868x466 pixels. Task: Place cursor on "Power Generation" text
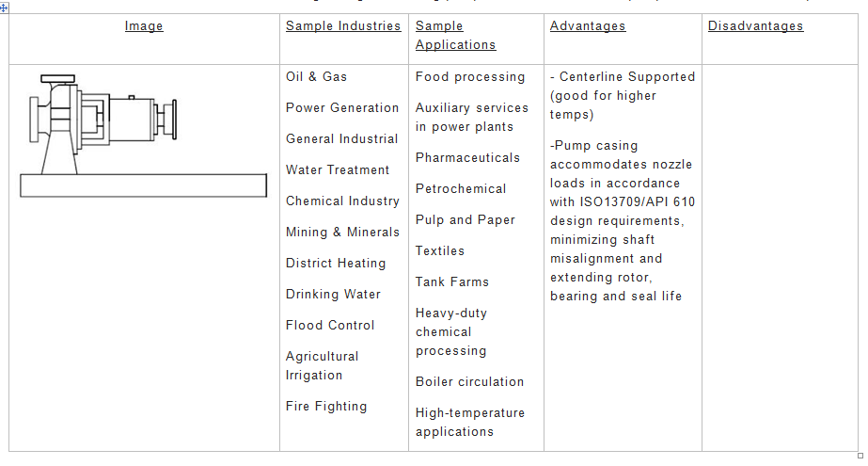[342, 108]
